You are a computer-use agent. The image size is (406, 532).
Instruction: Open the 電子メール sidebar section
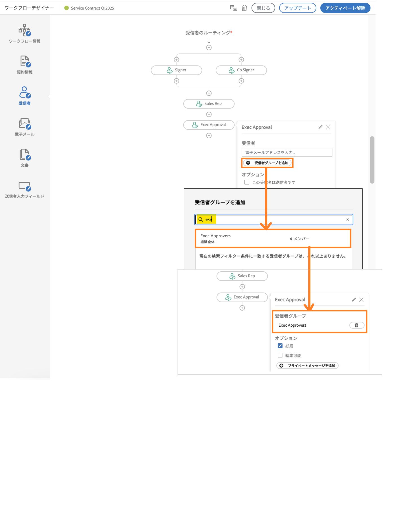25,127
